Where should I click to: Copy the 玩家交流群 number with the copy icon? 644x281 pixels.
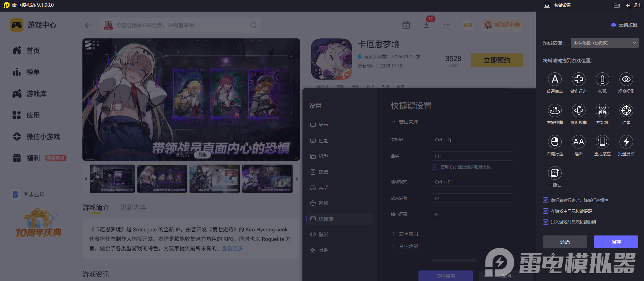click(418, 56)
